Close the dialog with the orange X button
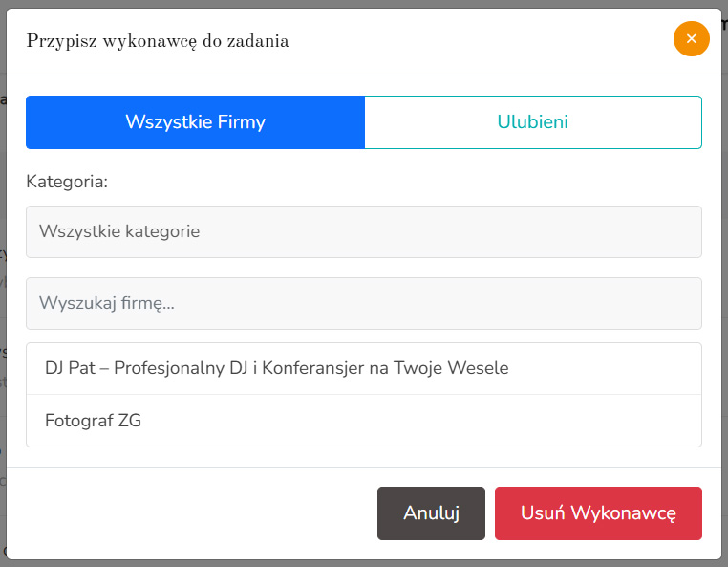The image size is (728, 567). (691, 38)
